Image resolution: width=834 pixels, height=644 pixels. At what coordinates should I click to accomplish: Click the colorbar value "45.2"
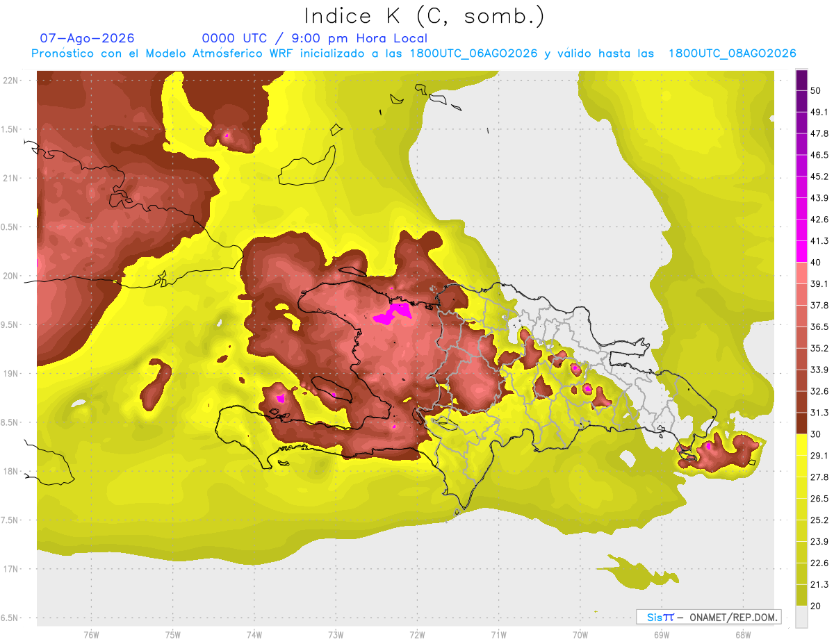819,176
